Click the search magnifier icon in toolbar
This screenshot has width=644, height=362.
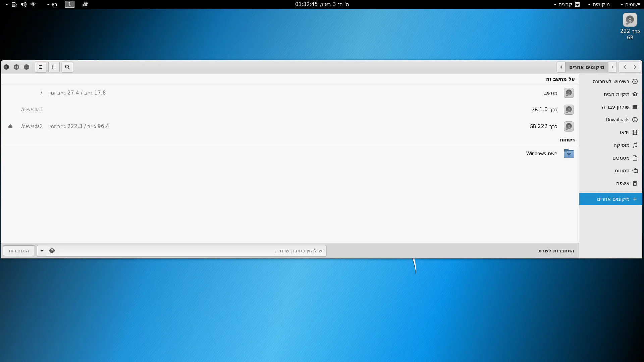click(67, 67)
